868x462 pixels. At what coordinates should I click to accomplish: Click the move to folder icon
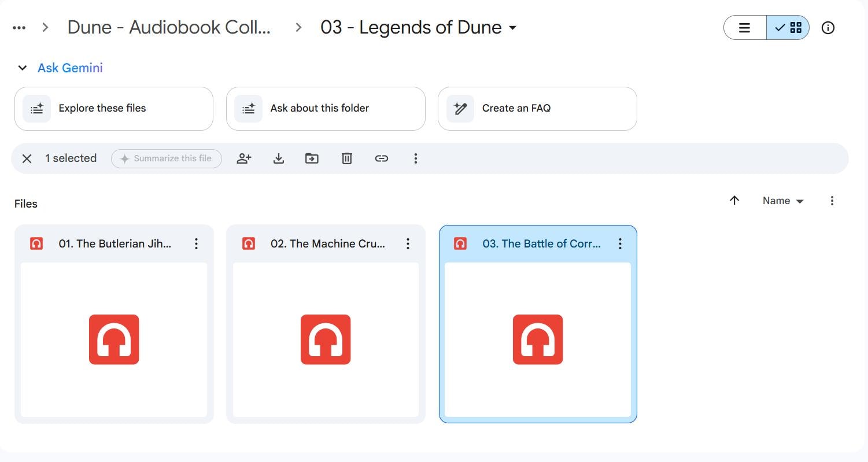[x=312, y=158]
